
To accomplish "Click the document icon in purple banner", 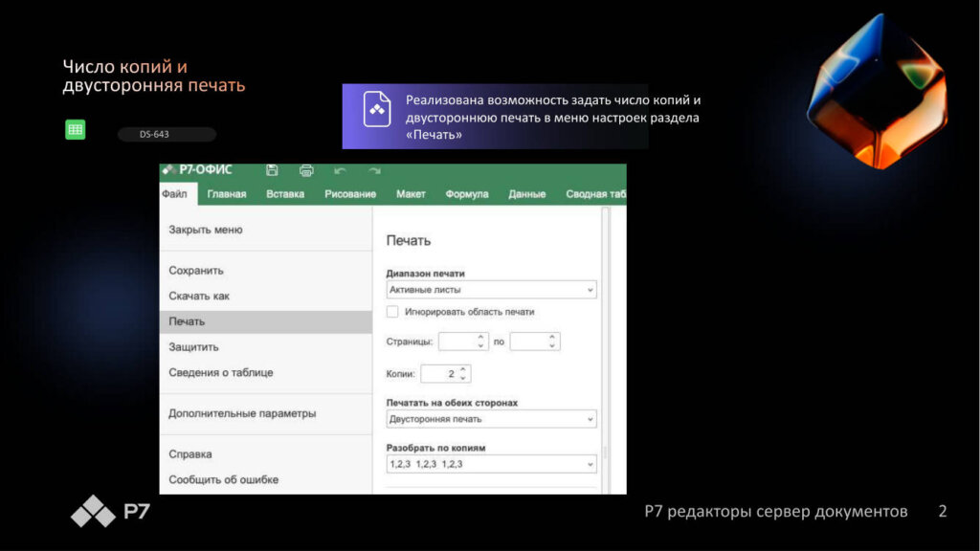I will coord(377,110).
